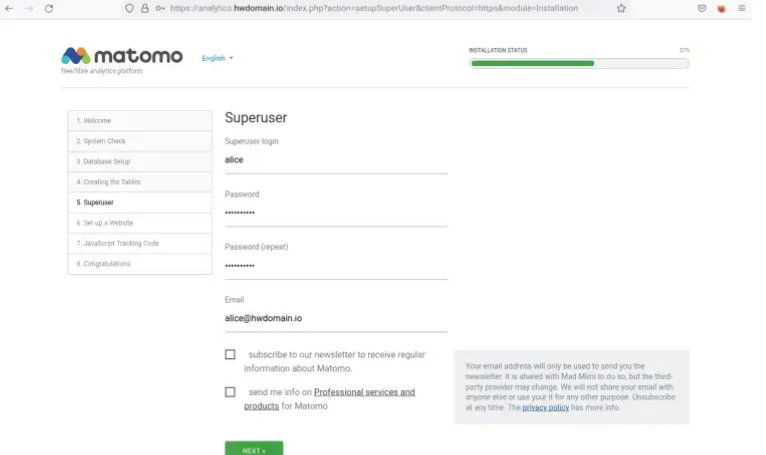766x455 pixels.
Task: Select the Welcome installation step
Action: (x=140, y=121)
